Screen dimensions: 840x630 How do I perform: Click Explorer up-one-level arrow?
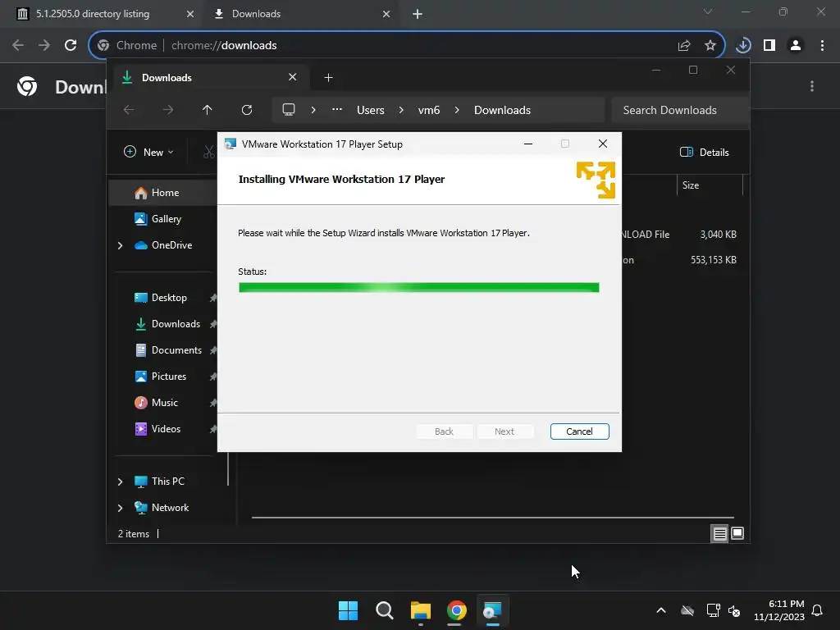207,110
